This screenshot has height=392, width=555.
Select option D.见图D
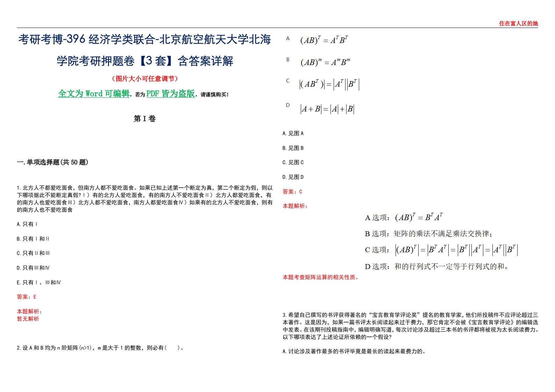click(293, 177)
